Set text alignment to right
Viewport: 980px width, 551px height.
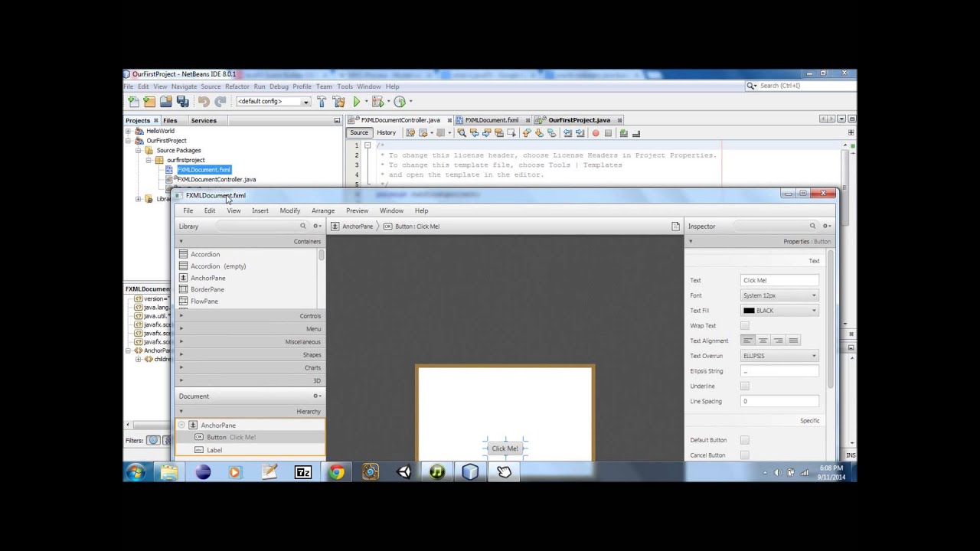(778, 341)
